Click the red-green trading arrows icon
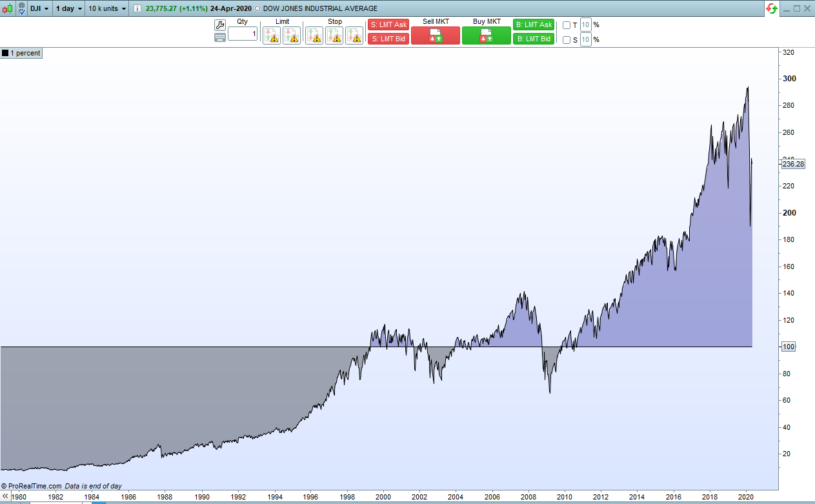This screenshot has height=504, width=815. (771, 8)
